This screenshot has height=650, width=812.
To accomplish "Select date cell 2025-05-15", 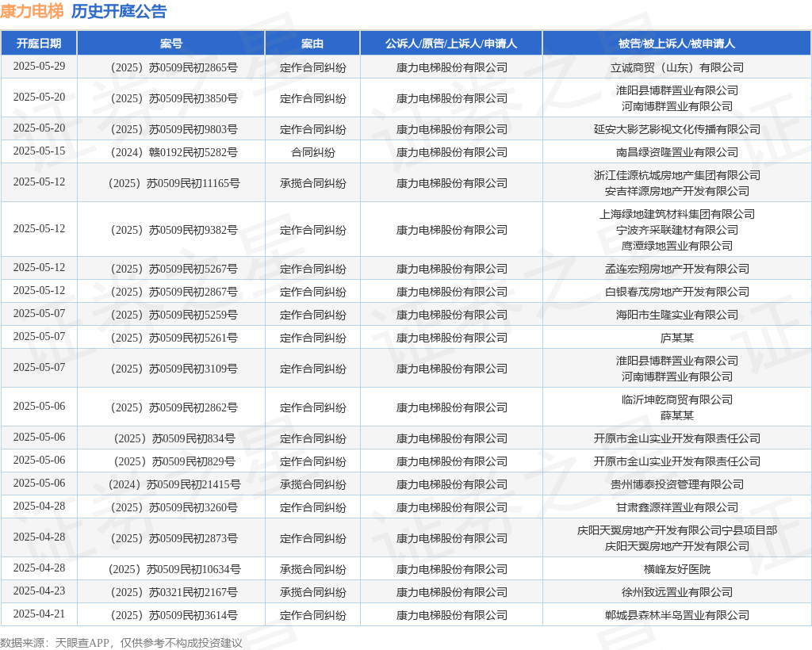I will (39, 151).
